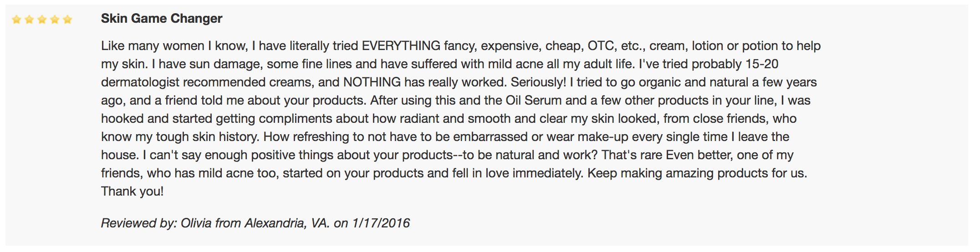Click the capitalized word "NOTHING"
The image size is (980, 252).
372,82
